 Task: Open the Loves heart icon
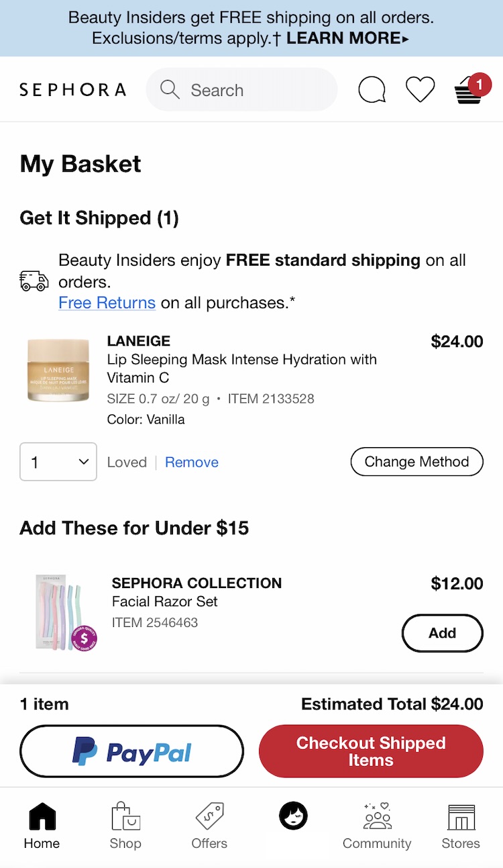click(421, 89)
